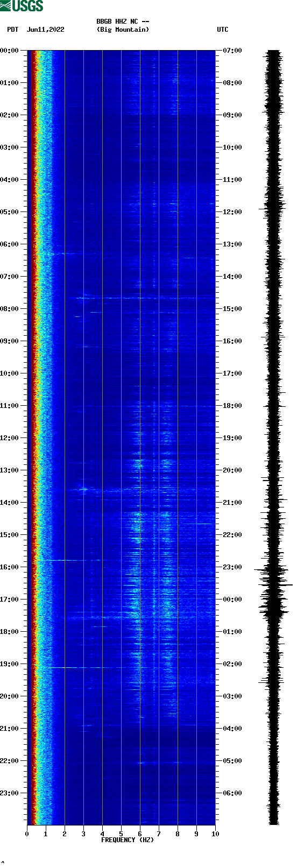This screenshot has width=297, height=868.
Task: Select the station title 'BBGB HHZ NC --'
Action: tap(123, 22)
